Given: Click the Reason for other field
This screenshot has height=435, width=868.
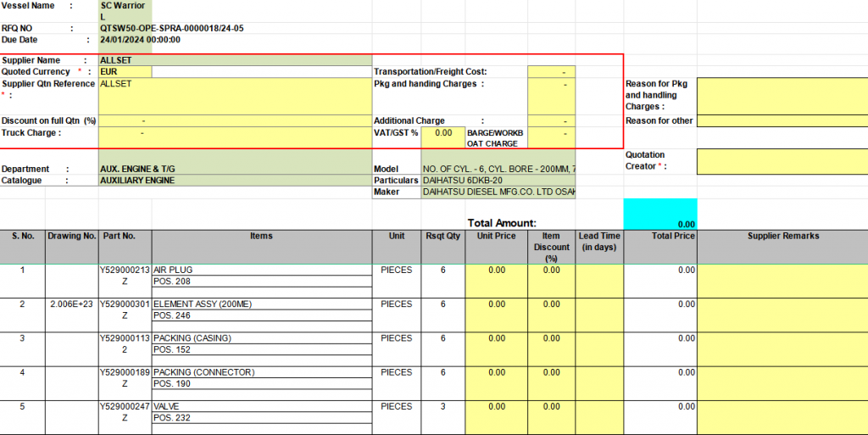Looking at the screenshot, I should pyautogui.click(x=782, y=120).
